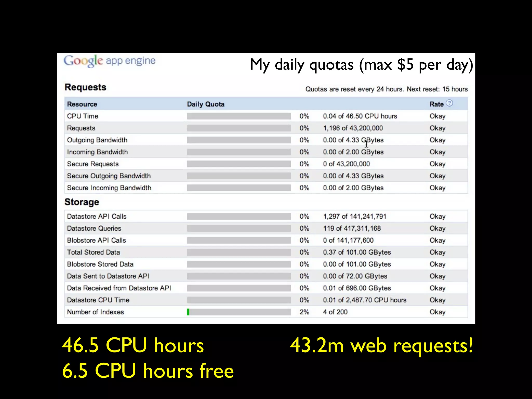Click 'Data Received from Datastore API' label
532x399 pixels.
(x=119, y=288)
